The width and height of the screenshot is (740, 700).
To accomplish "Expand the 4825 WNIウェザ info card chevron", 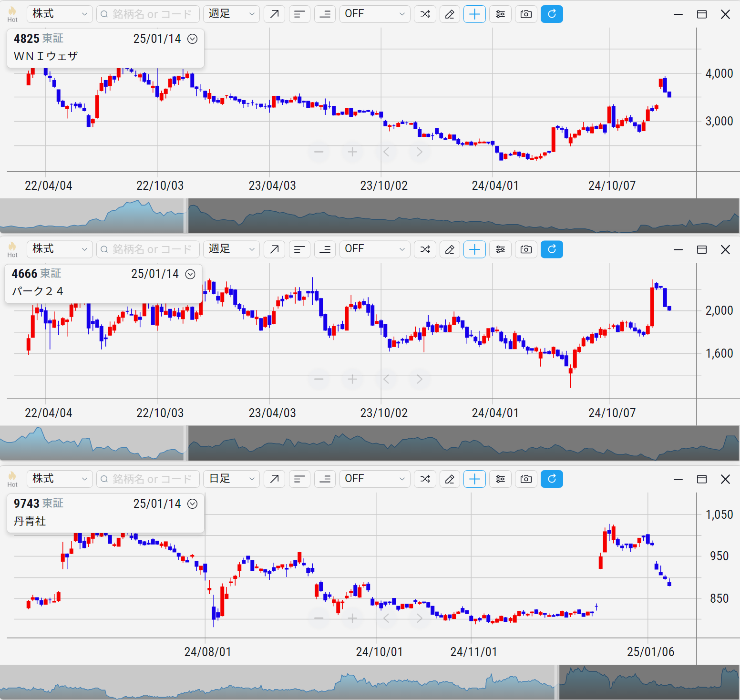I will 193,39.
